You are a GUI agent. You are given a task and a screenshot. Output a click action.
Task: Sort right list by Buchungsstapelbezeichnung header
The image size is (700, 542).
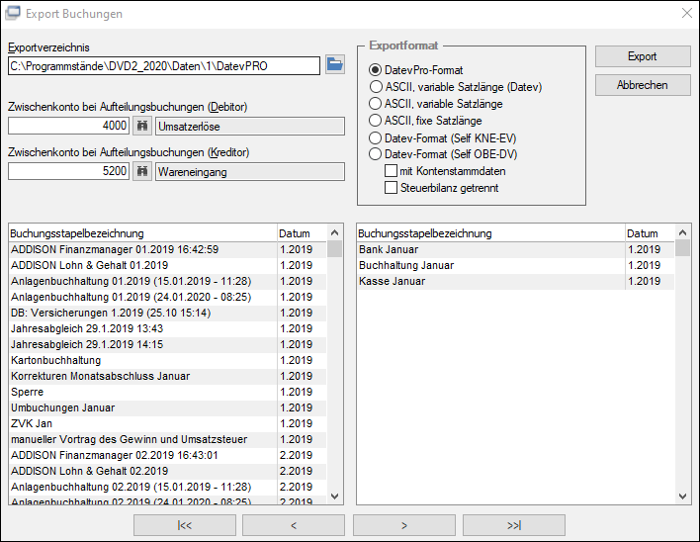(491, 233)
